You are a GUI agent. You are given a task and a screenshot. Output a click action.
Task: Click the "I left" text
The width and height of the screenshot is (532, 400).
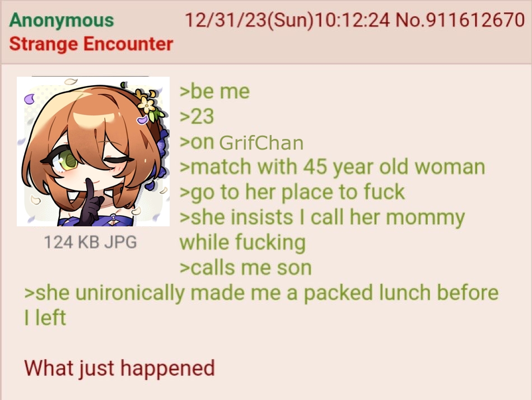45,318
